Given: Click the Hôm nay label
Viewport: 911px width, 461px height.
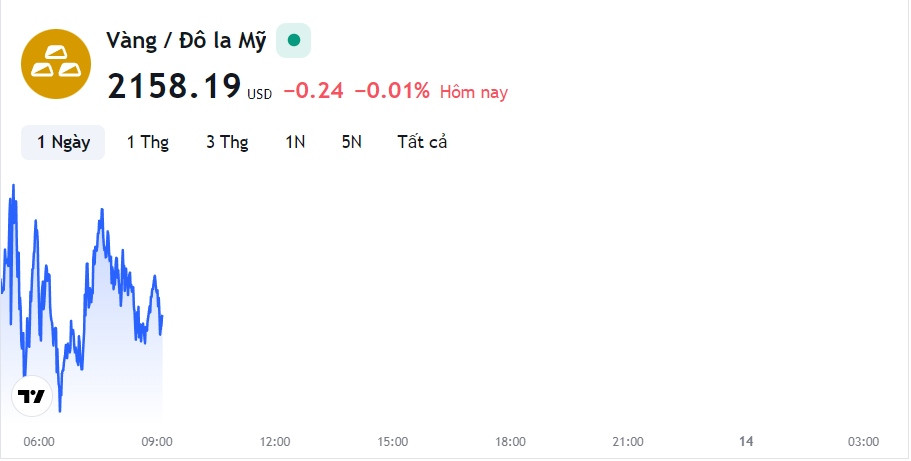Looking at the screenshot, I should (x=474, y=92).
